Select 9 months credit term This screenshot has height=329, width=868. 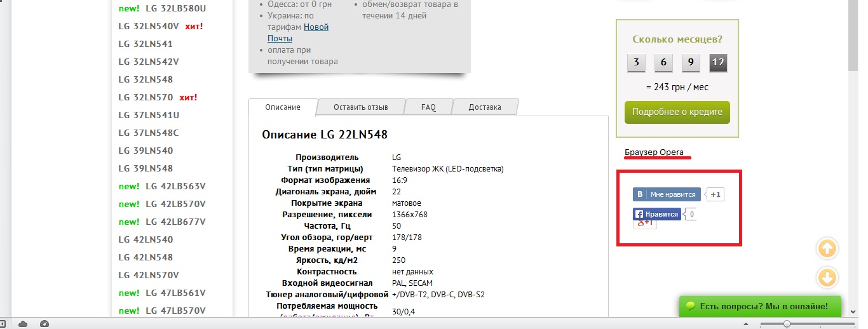(691, 63)
